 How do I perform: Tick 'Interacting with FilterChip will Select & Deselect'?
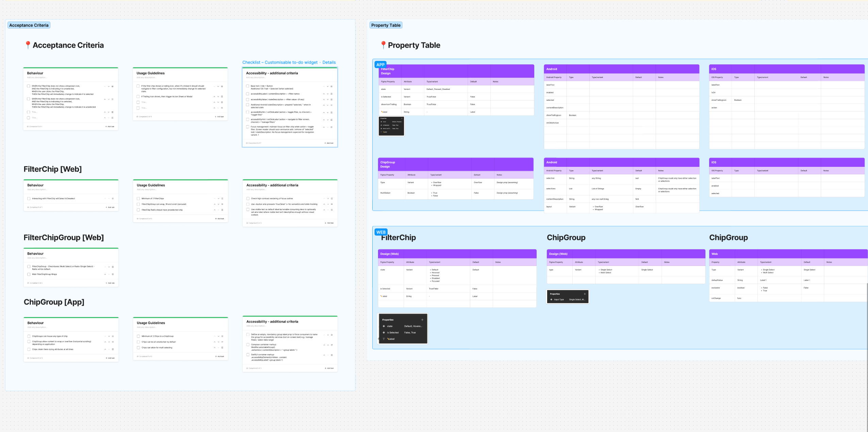29,198
